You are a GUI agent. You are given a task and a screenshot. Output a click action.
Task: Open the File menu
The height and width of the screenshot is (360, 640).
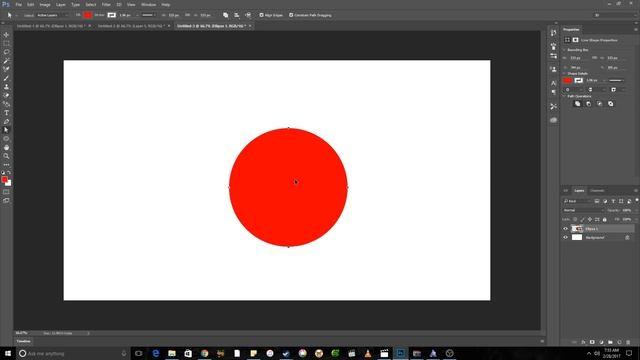click(x=18, y=4)
